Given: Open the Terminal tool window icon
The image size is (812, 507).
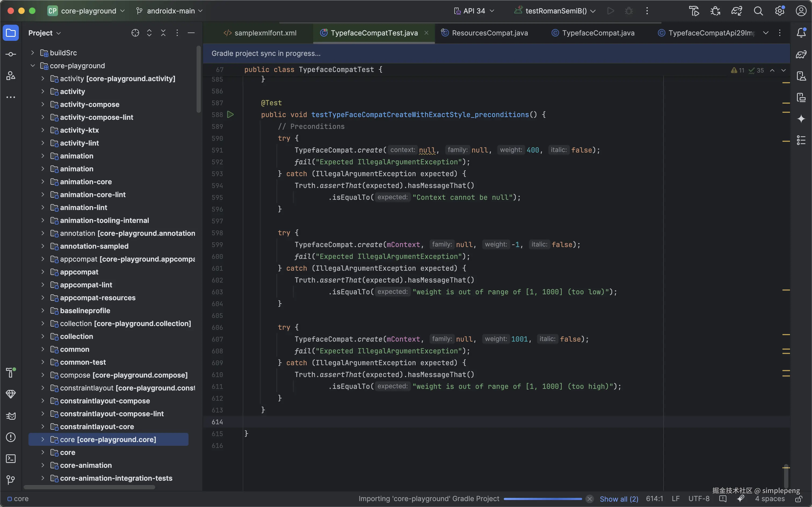Looking at the screenshot, I should [11, 459].
